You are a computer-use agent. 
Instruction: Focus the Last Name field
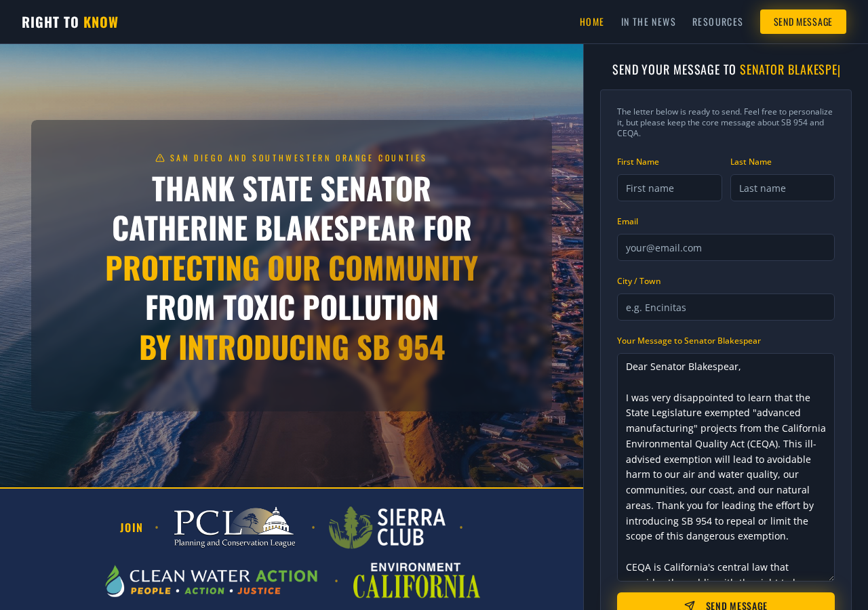[x=783, y=188]
